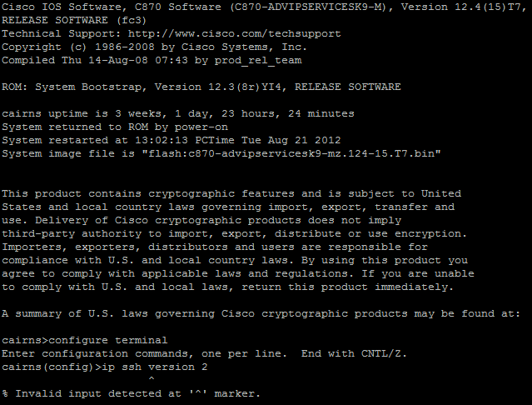Click the 'ip ssh version 2' command
The height and width of the screenshot is (405, 532).
click(x=155, y=367)
